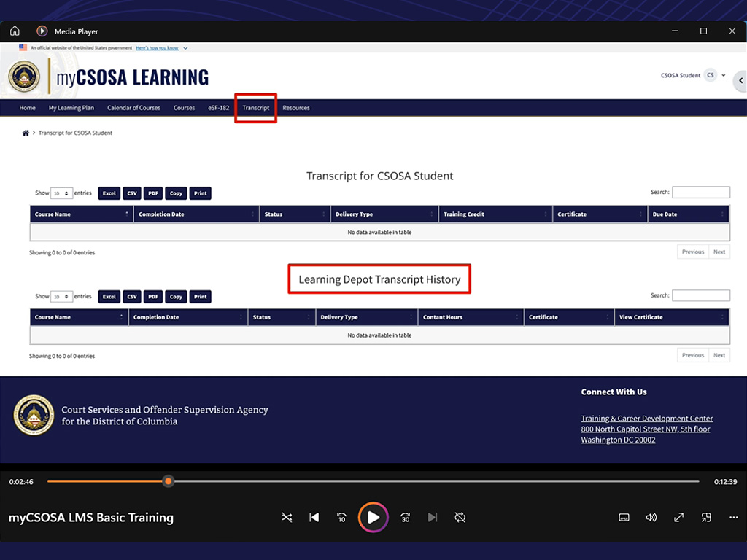Click the Training & Career Development Center link
Screen dimensions: 747x560
pyautogui.click(x=646, y=419)
